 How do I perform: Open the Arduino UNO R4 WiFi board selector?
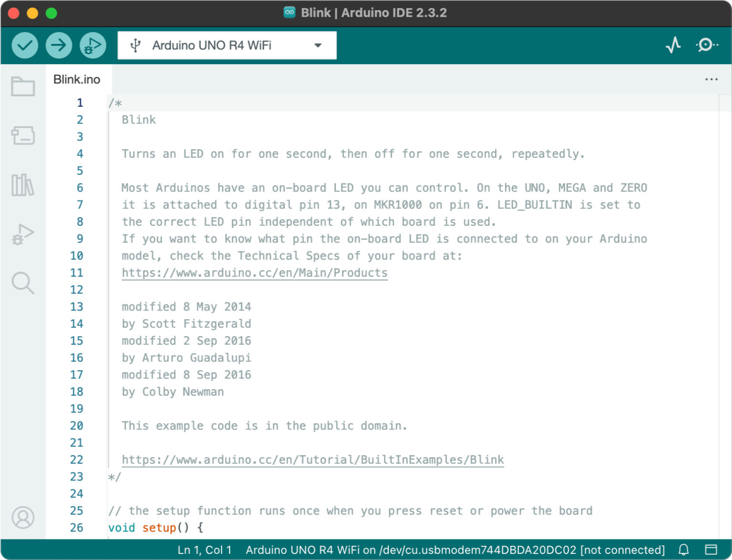[212, 45]
